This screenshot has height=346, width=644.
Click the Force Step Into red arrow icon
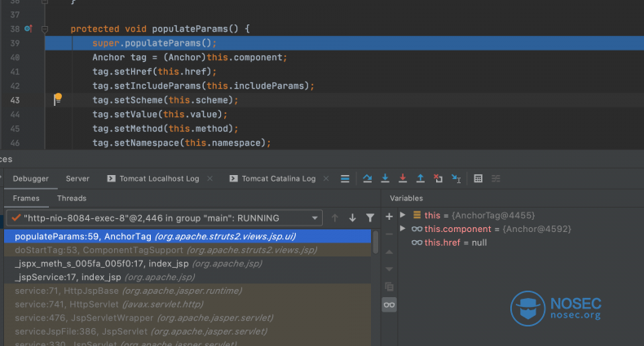pyautogui.click(x=403, y=178)
